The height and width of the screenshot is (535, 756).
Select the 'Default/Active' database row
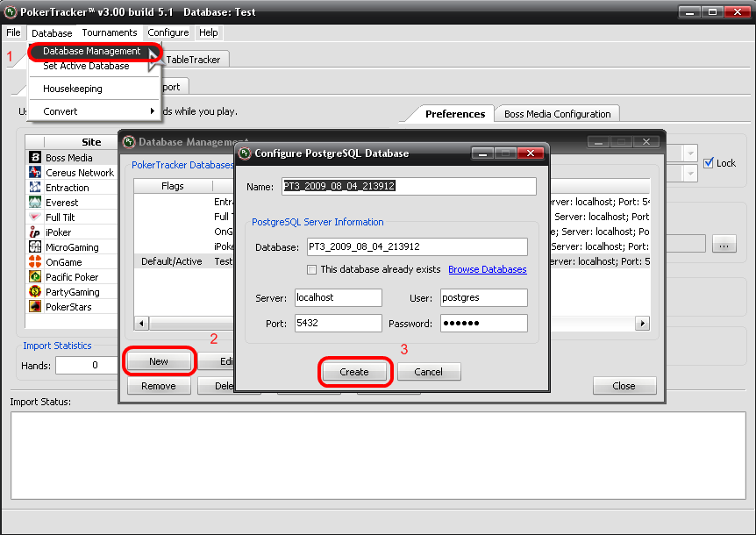tap(183, 261)
